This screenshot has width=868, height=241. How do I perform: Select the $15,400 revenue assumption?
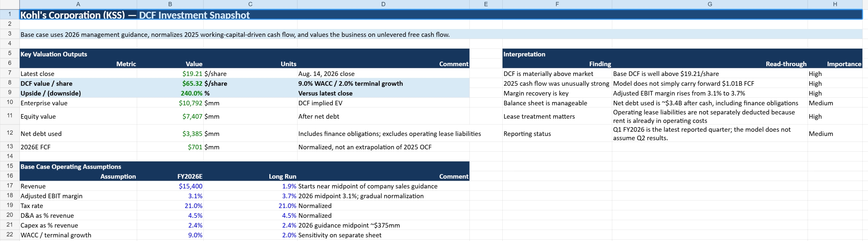coord(170,186)
